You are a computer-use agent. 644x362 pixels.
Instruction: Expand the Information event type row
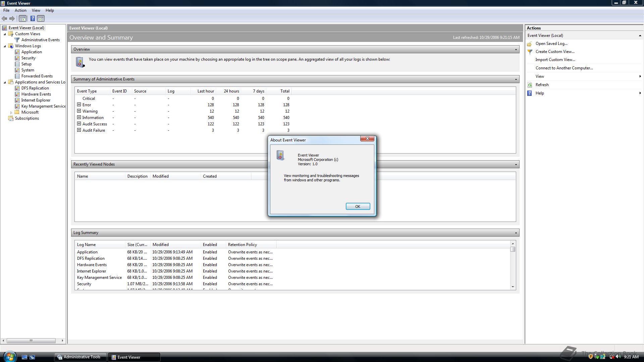[79, 117]
